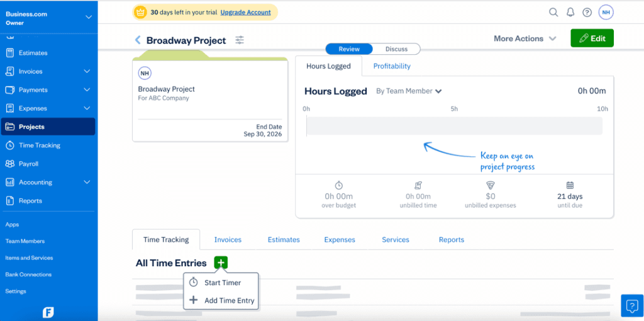
Task: Click the 0h 00m total hours value
Action: 592,91
